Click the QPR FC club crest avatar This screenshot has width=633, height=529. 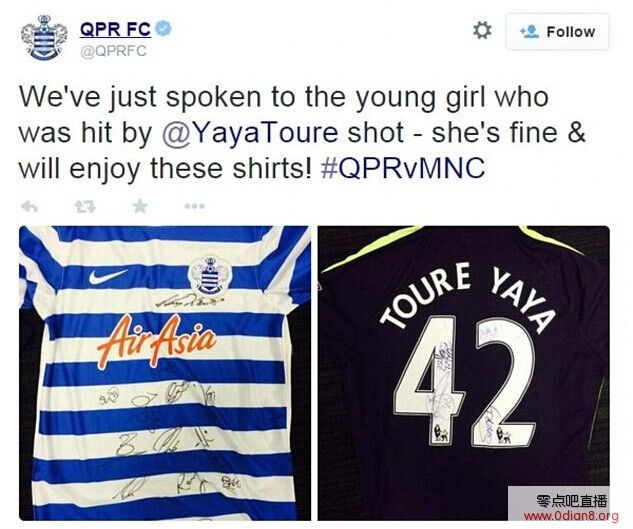point(44,38)
